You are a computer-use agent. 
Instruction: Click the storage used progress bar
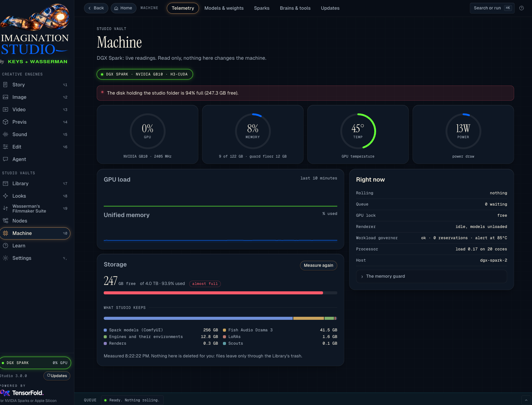click(220, 293)
